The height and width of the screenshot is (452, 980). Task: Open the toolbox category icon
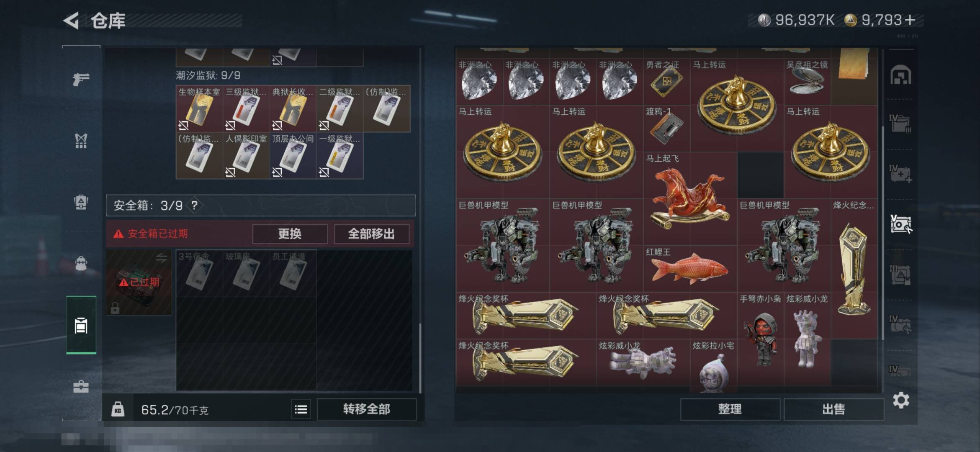[x=81, y=386]
